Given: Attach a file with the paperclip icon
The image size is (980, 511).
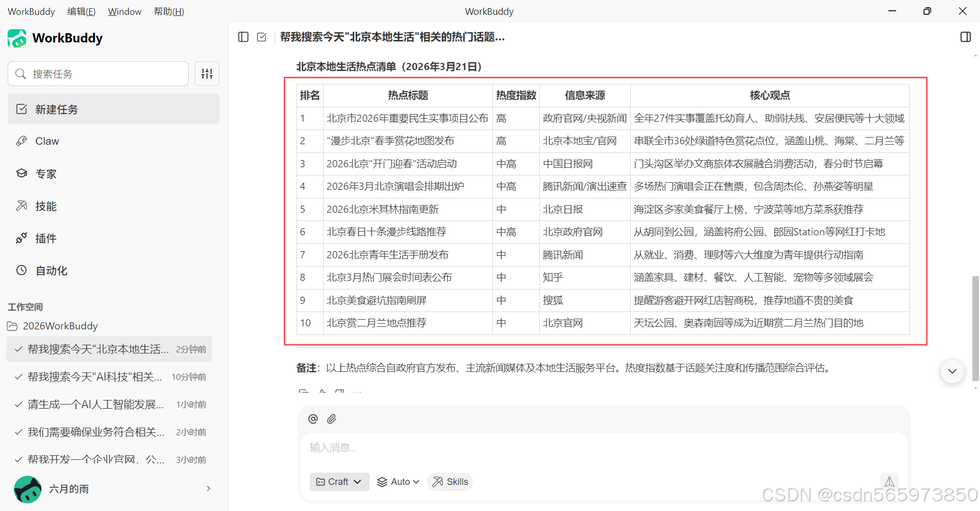Looking at the screenshot, I should coord(332,419).
